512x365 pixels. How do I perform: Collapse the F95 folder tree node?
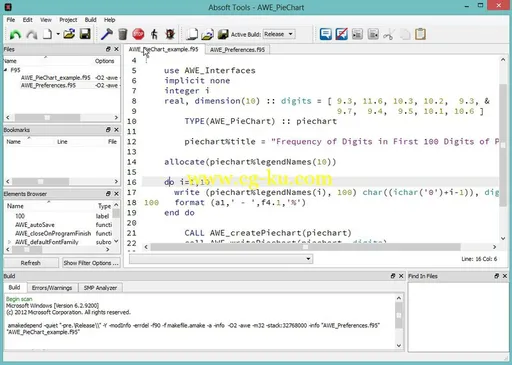(x=6, y=70)
